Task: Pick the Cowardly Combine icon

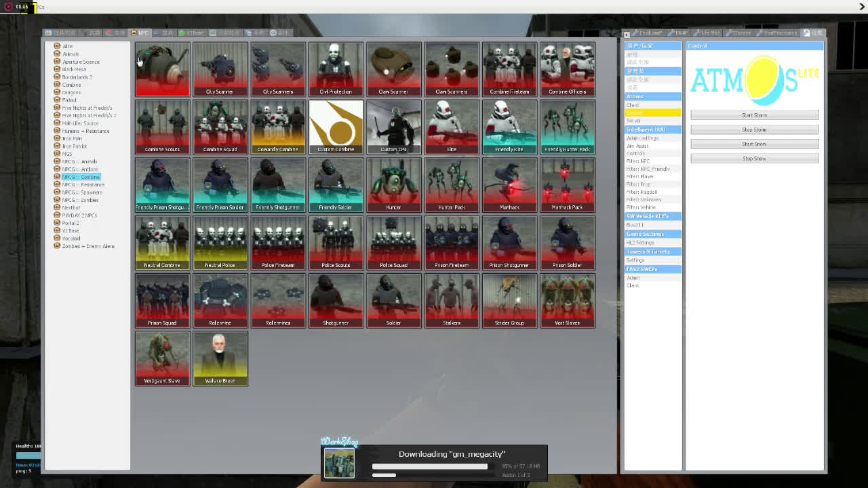Action: point(278,127)
